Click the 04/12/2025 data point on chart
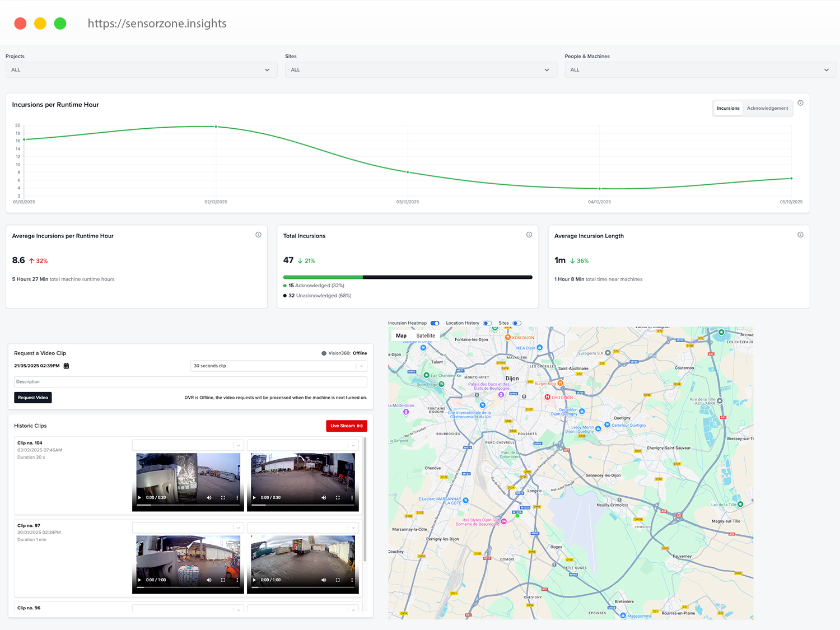840x630 pixels. (x=599, y=189)
